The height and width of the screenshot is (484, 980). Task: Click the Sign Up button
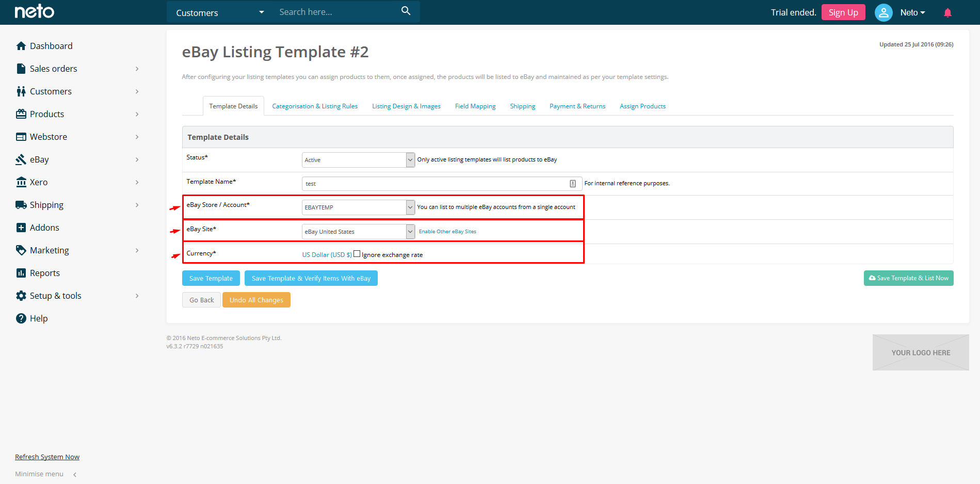pos(843,12)
